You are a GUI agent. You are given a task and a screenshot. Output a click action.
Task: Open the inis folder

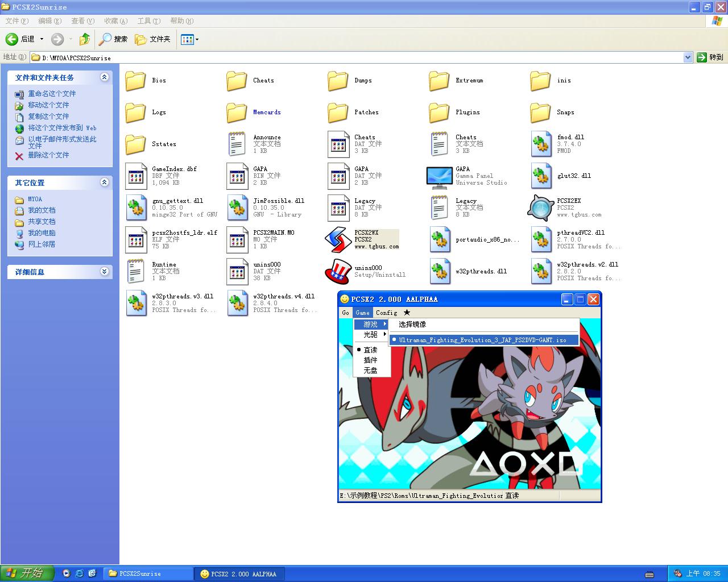tap(540, 81)
